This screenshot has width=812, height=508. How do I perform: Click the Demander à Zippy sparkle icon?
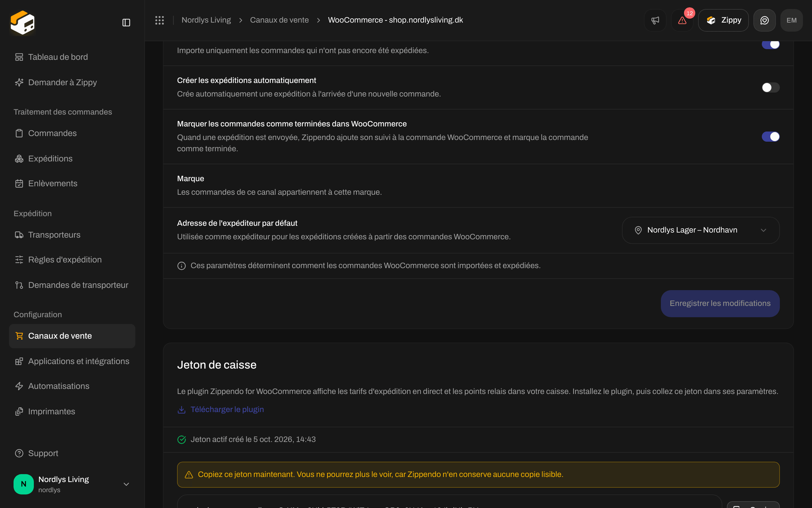(x=19, y=82)
